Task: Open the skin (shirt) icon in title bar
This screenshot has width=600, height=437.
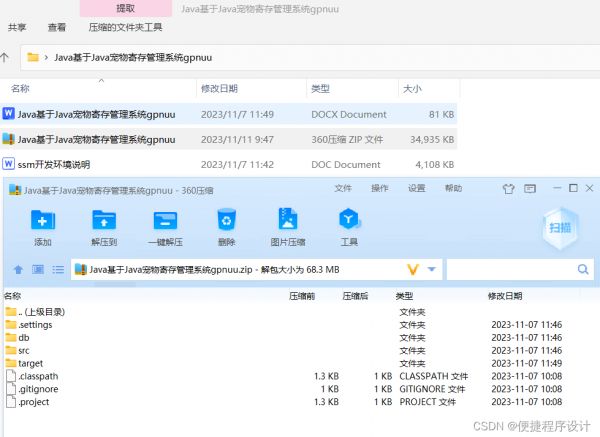Action: pyautogui.click(x=508, y=189)
